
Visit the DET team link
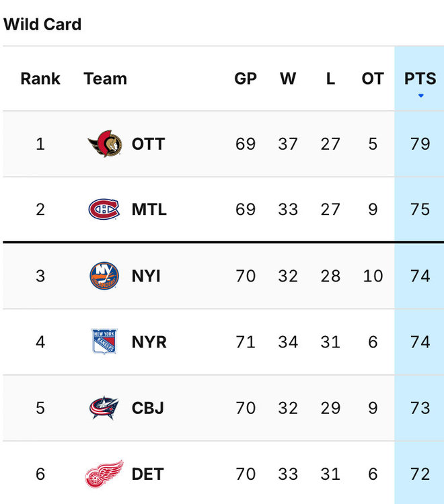point(148,474)
